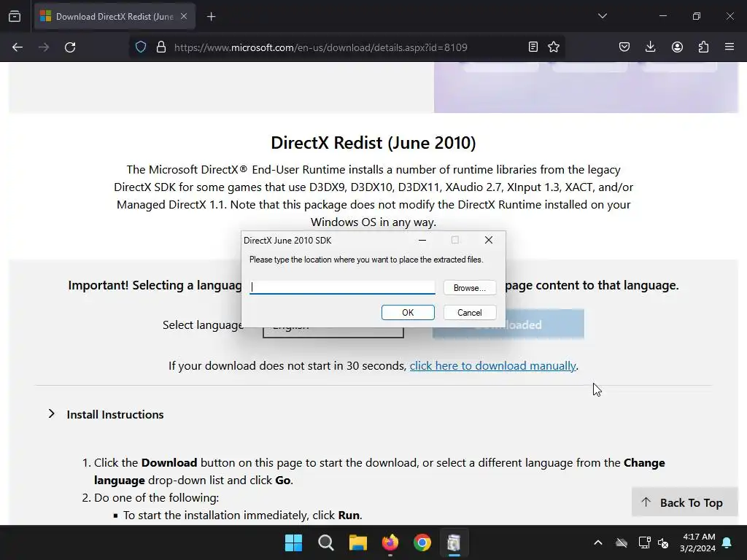This screenshot has width=747, height=560.
Task: Click the extraction location text field
Action: click(x=342, y=287)
